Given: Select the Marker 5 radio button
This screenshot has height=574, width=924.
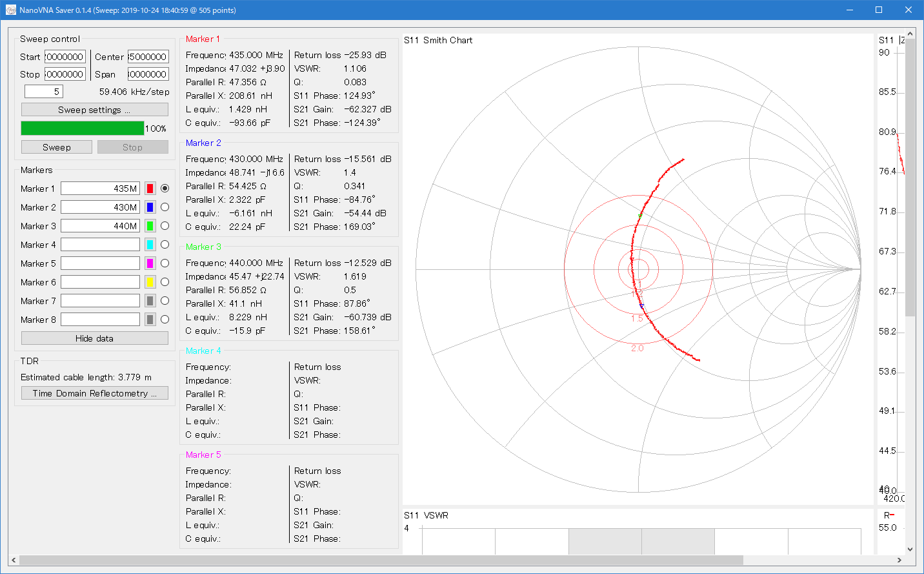Looking at the screenshot, I should [x=165, y=263].
